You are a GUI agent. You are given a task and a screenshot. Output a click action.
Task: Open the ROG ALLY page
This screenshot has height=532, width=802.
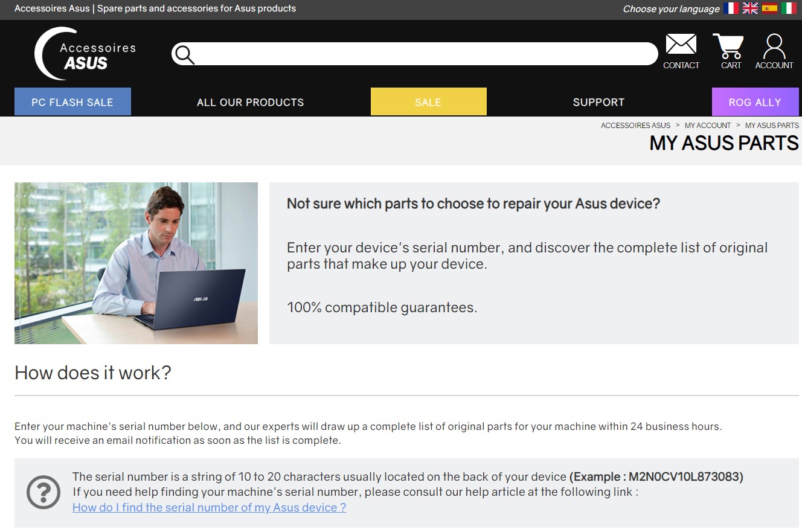tap(755, 101)
